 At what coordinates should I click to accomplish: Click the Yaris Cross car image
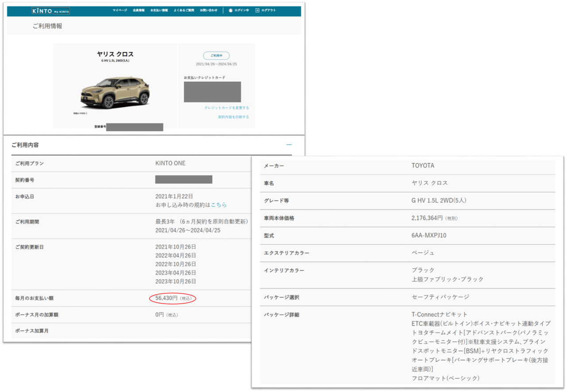pyautogui.click(x=115, y=93)
